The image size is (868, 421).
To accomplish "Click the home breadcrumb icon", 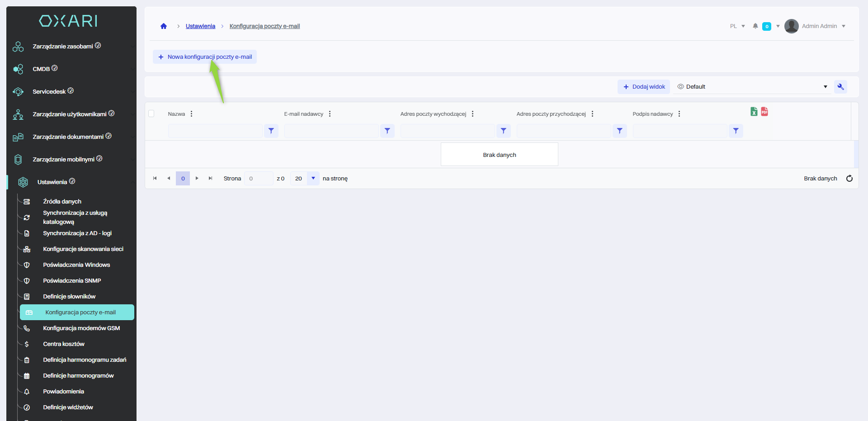I will coord(164,26).
